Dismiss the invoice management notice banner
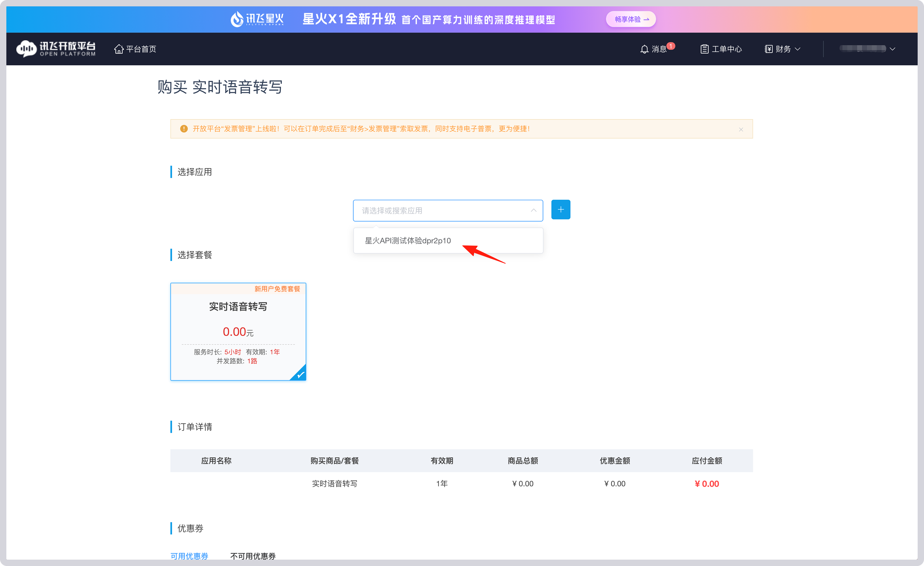Viewport: 924px width, 566px height. 741,129
